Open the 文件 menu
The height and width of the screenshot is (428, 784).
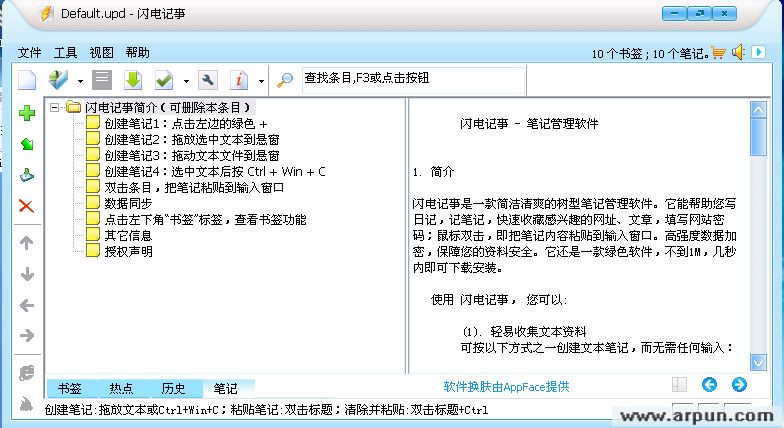click(x=30, y=52)
